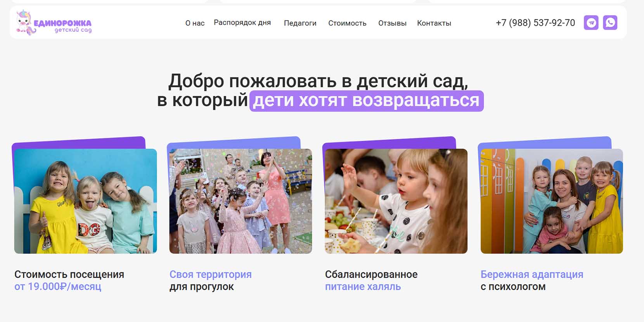Viewport: 644px width, 322px height.
Task: Go to Распорядок дня section
Action: point(242,23)
